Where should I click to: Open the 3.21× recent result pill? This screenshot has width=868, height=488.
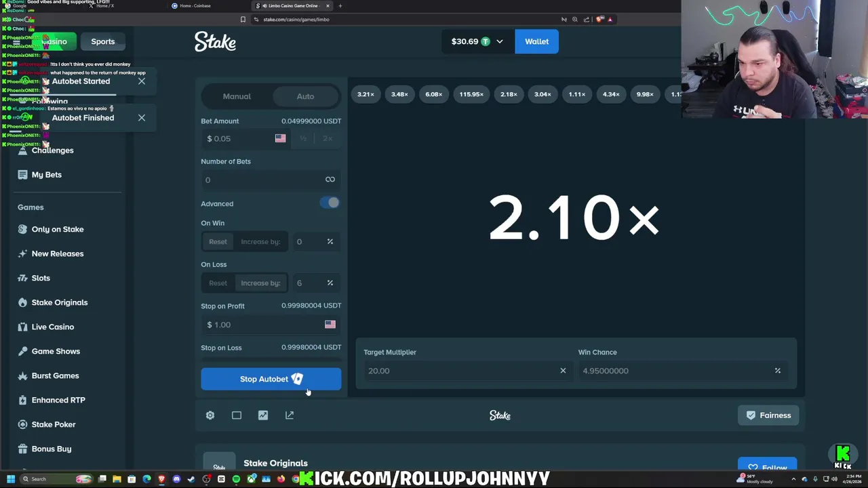coord(366,94)
